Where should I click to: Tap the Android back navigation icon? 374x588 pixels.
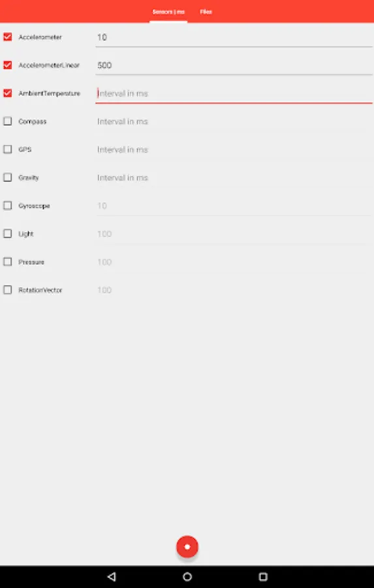pyautogui.click(x=112, y=576)
